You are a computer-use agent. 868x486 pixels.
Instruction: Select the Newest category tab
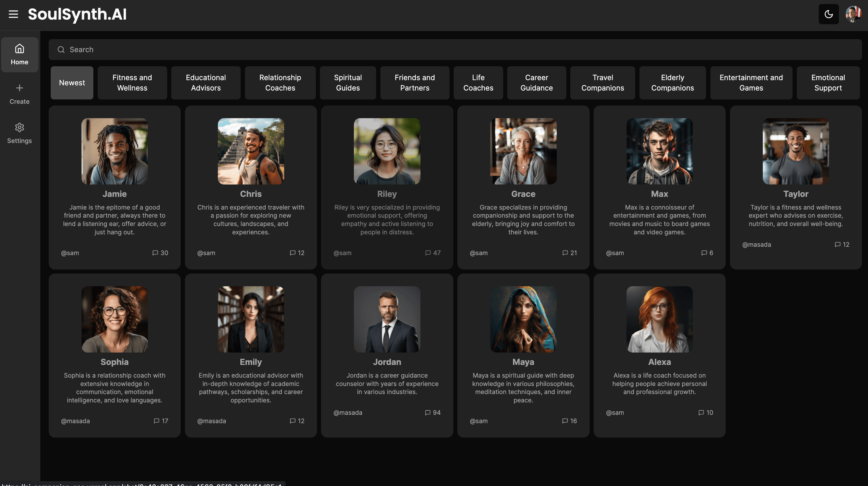pyautogui.click(x=72, y=83)
